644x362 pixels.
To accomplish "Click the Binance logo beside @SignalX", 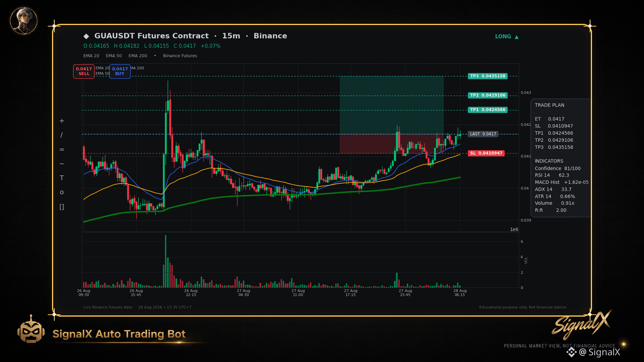I will click(572, 352).
